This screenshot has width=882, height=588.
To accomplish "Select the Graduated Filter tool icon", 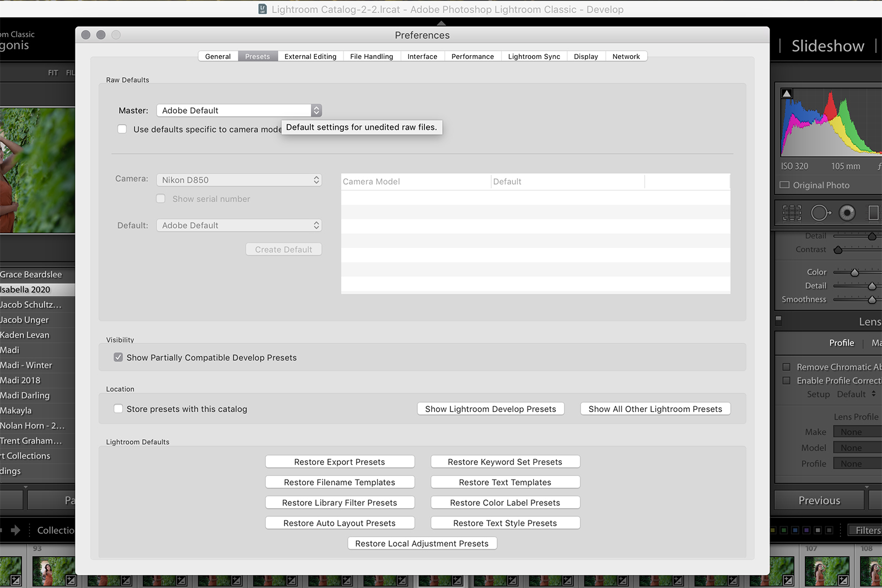I will pos(874,213).
